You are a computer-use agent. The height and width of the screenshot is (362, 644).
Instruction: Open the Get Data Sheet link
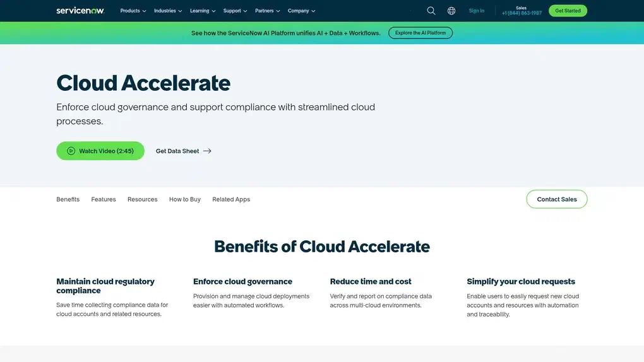(183, 151)
